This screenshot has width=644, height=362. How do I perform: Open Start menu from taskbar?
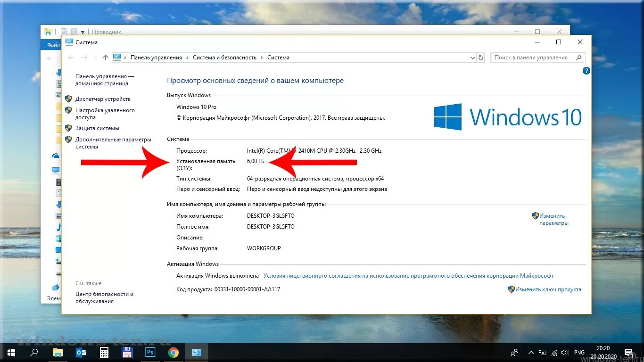[x=11, y=352]
